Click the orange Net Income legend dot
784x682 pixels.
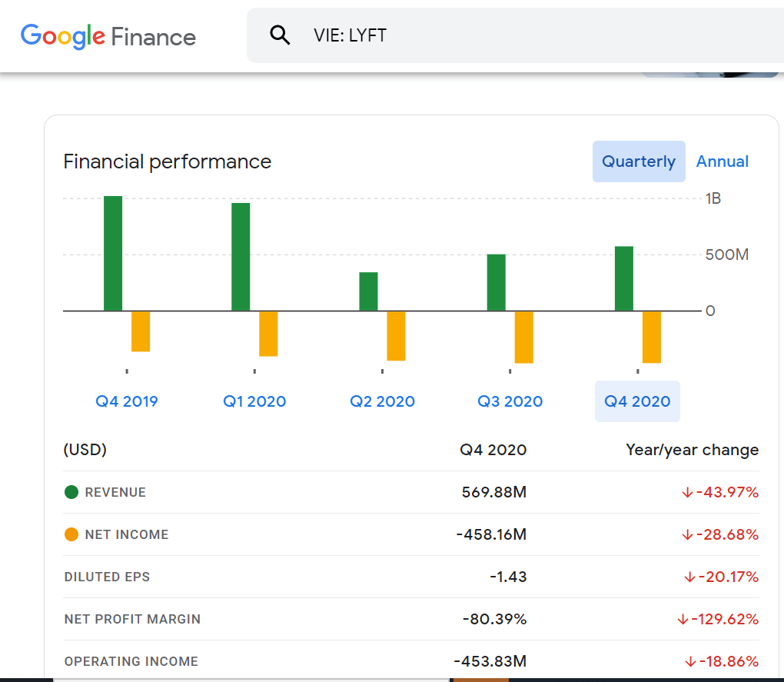point(71,534)
